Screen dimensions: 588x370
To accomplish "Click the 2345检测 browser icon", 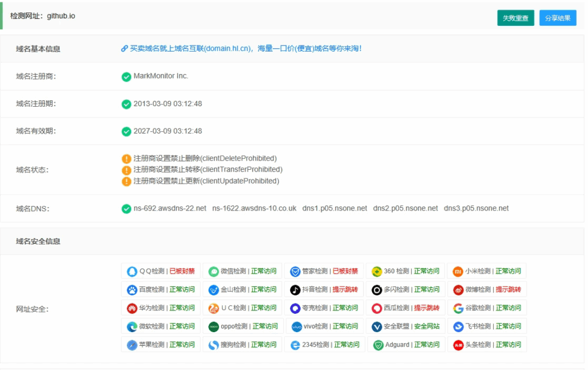I will (x=295, y=345).
